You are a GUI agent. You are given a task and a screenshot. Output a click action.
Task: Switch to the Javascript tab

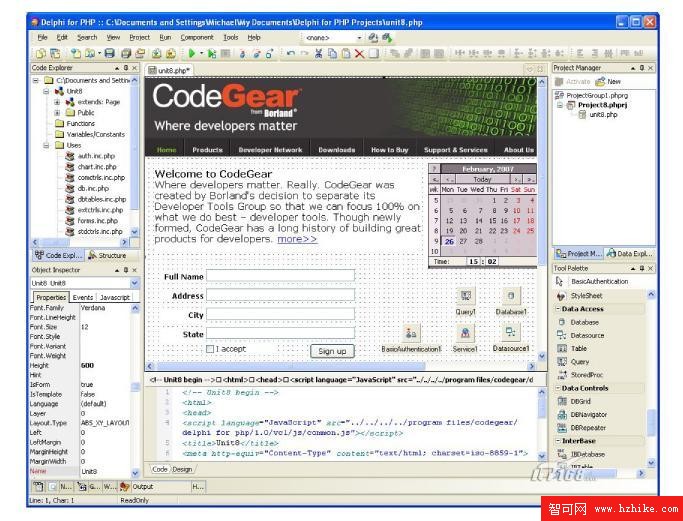click(115, 298)
